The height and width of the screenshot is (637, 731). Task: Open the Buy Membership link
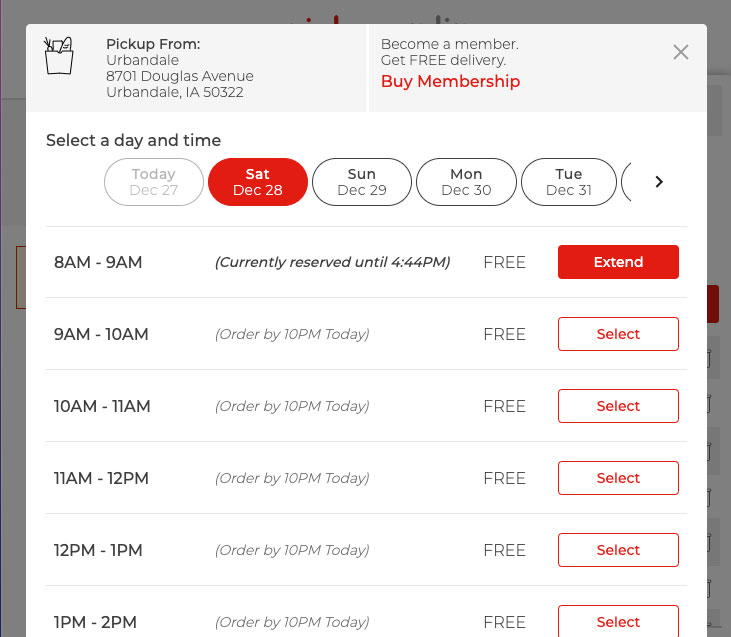450,82
